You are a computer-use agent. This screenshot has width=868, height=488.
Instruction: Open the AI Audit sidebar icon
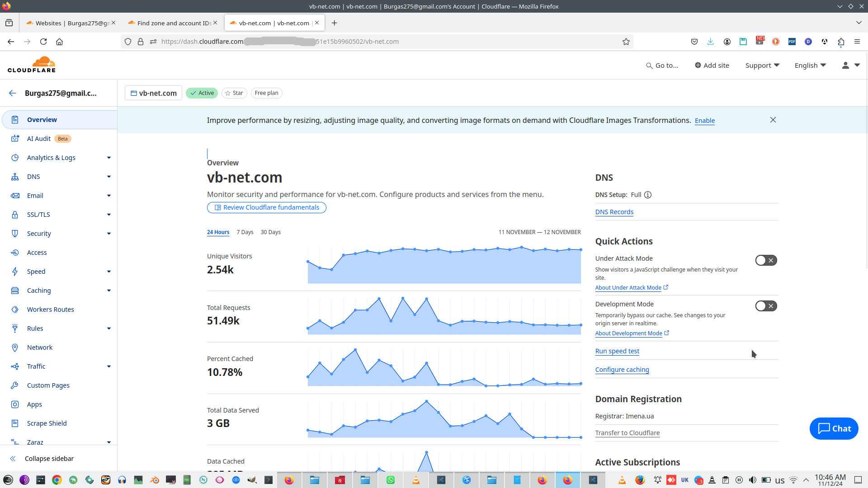pyautogui.click(x=15, y=139)
